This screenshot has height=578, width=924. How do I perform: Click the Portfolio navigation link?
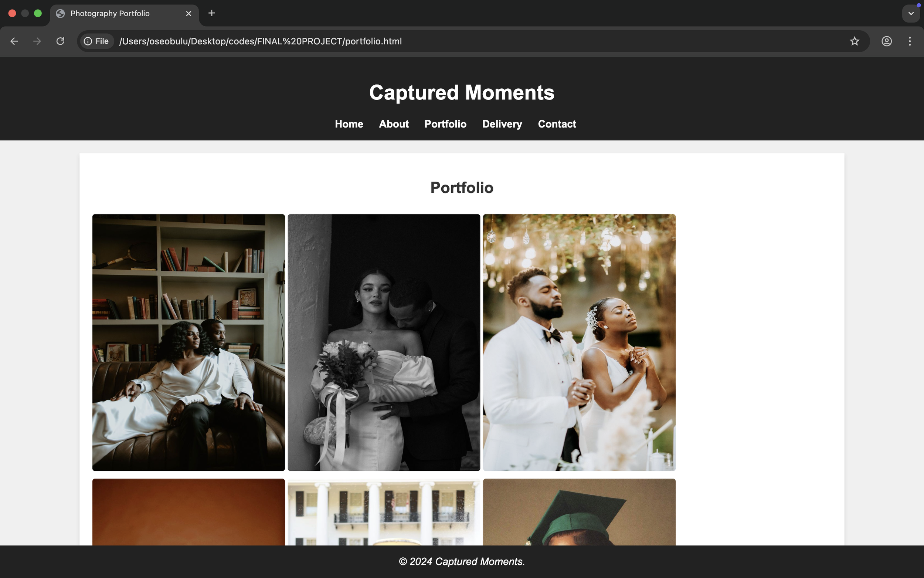pyautogui.click(x=445, y=124)
